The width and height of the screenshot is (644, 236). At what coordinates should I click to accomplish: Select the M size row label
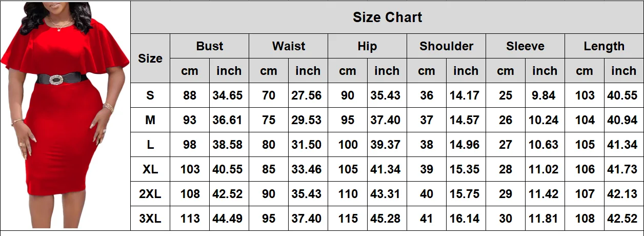point(150,120)
